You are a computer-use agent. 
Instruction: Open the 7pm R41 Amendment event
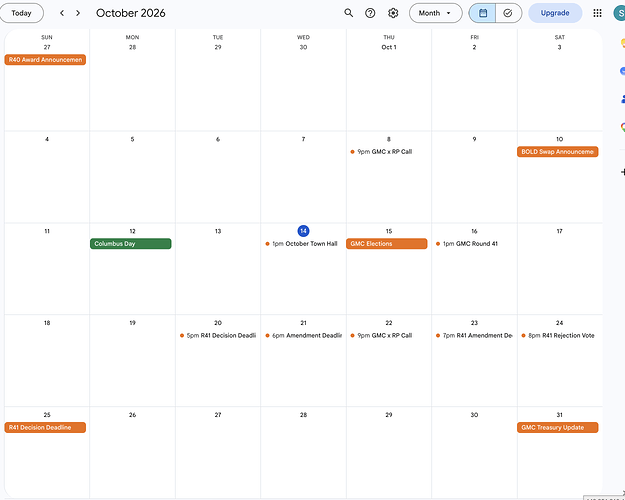474,335
